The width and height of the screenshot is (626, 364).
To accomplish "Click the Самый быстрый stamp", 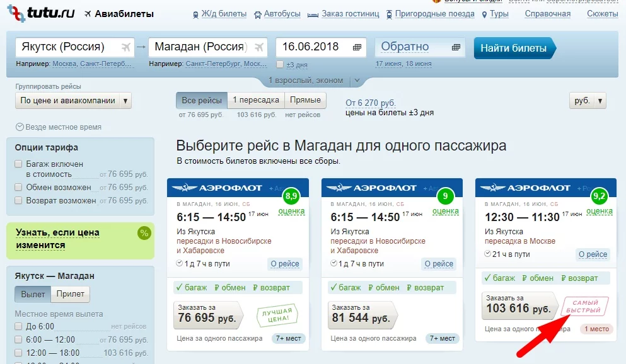I will [x=584, y=306].
